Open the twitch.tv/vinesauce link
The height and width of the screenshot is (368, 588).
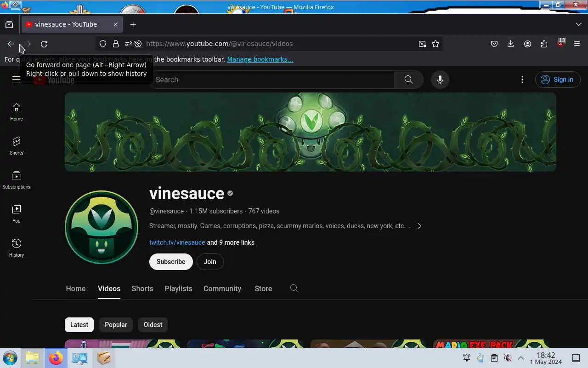pyautogui.click(x=177, y=242)
